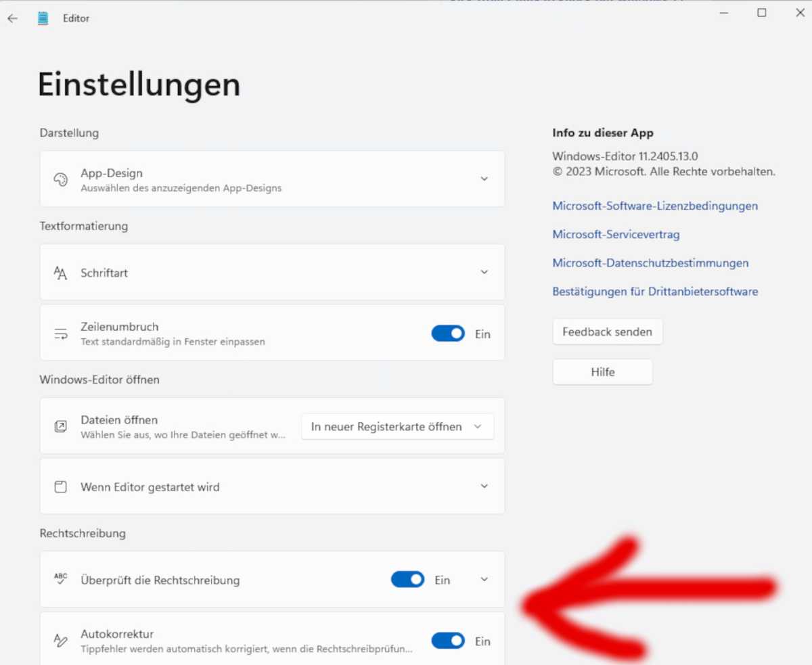The height and width of the screenshot is (665, 812).
Task: Click the Editor notepad app icon
Action: click(x=43, y=18)
